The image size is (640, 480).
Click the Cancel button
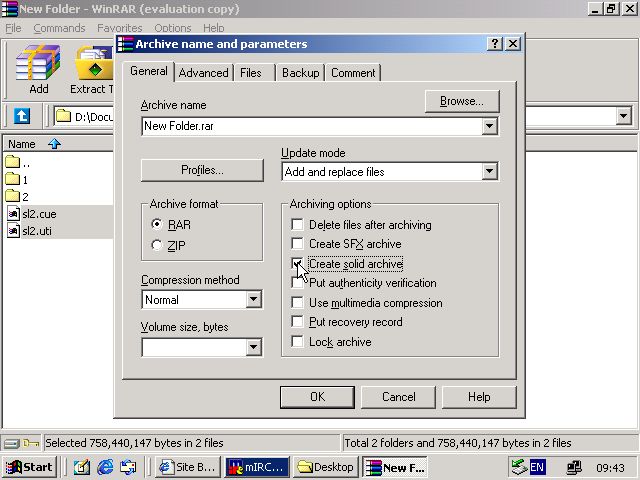(x=398, y=397)
